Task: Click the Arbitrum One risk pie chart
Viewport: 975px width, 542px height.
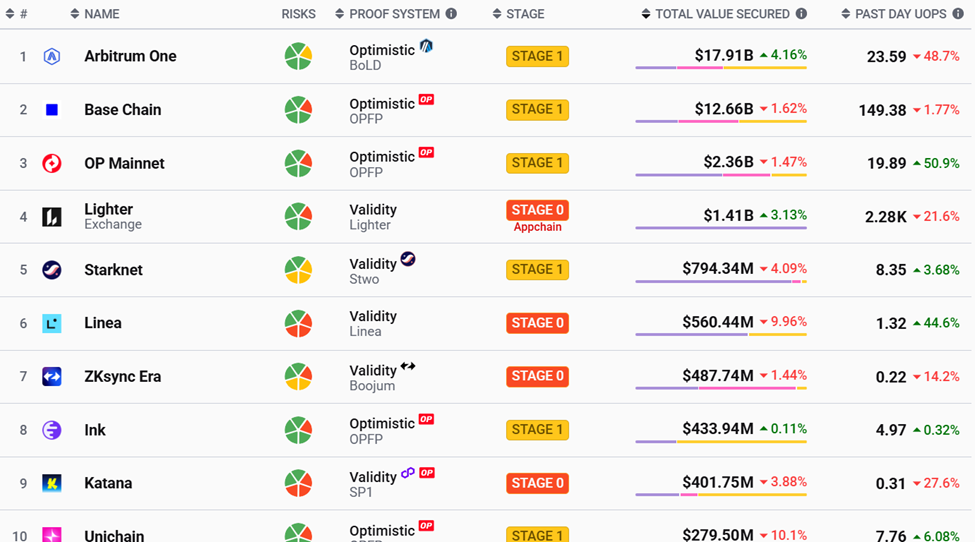Action: point(298,57)
